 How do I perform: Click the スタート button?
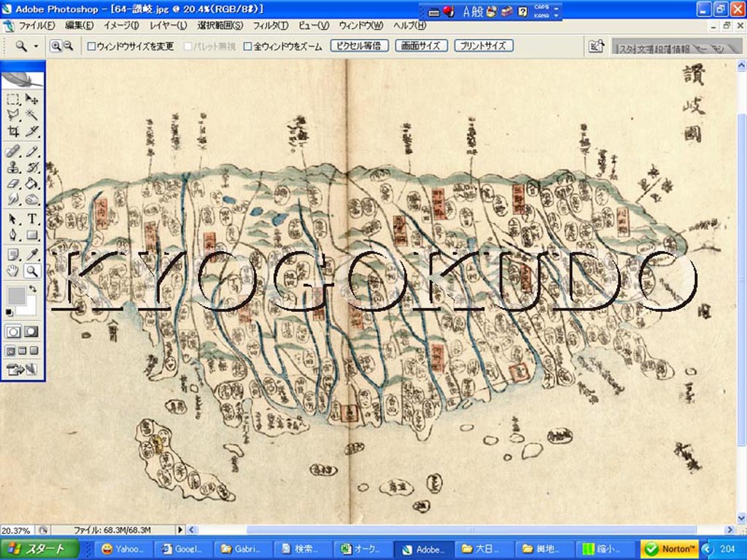(x=39, y=548)
